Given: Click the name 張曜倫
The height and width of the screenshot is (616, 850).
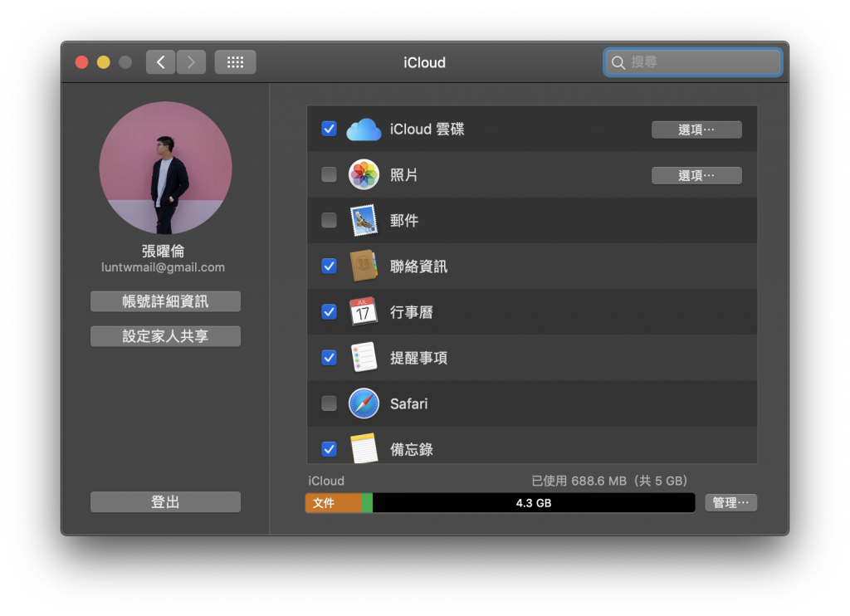Looking at the screenshot, I should coord(164,251).
